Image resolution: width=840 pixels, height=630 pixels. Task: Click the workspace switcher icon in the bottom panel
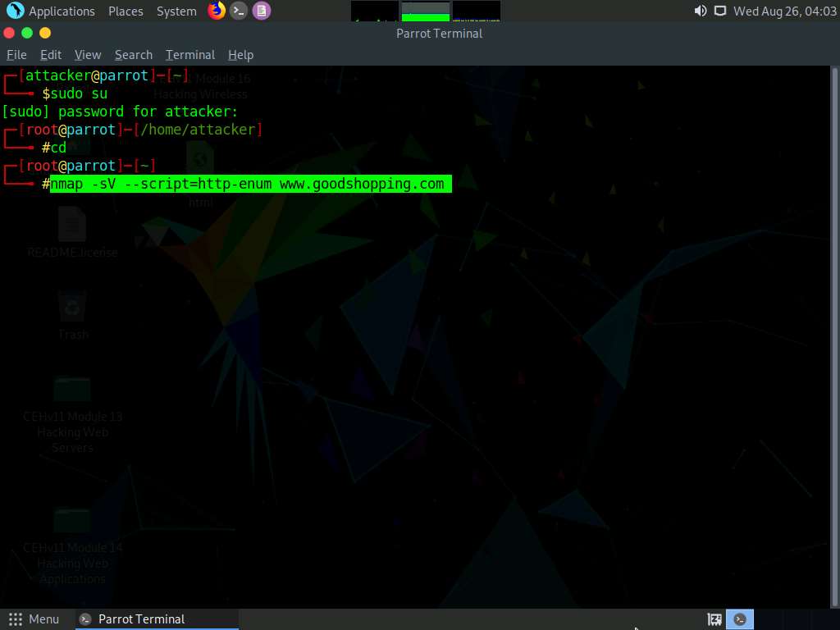coord(714,620)
